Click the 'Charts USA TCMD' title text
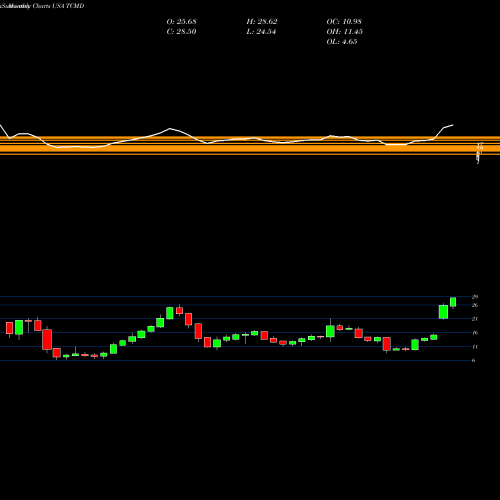 [x=58, y=6]
